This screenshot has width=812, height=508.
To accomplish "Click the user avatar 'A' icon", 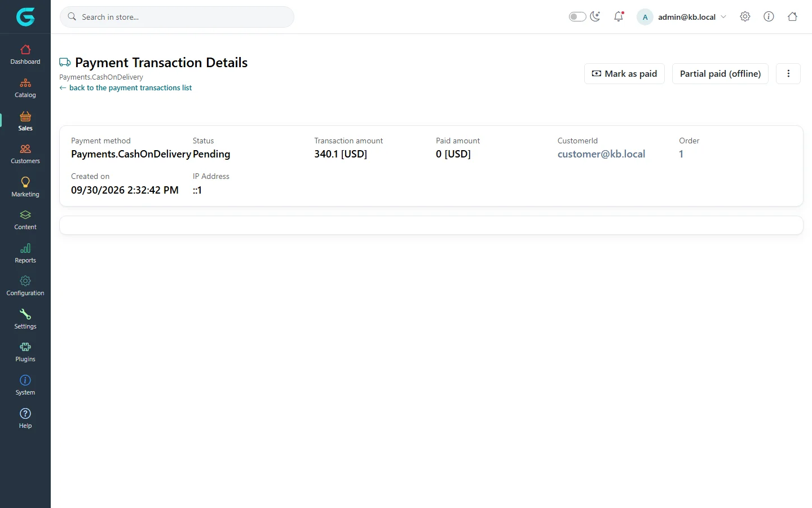I will [645, 17].
